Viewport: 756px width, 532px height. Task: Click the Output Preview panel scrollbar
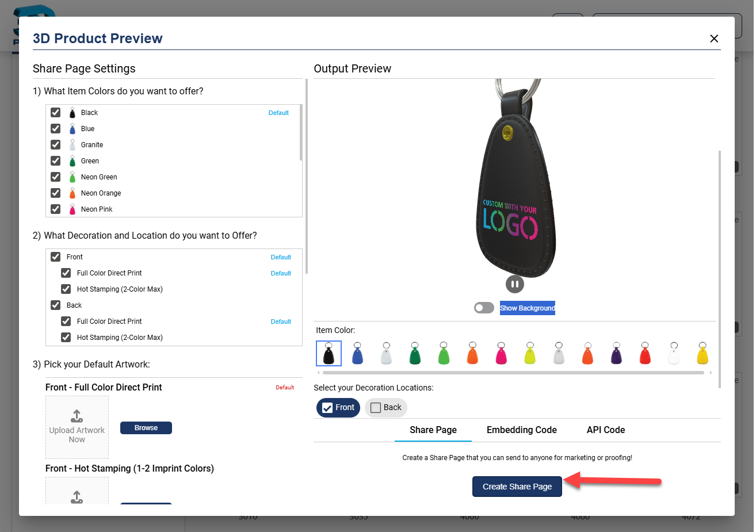720,269
